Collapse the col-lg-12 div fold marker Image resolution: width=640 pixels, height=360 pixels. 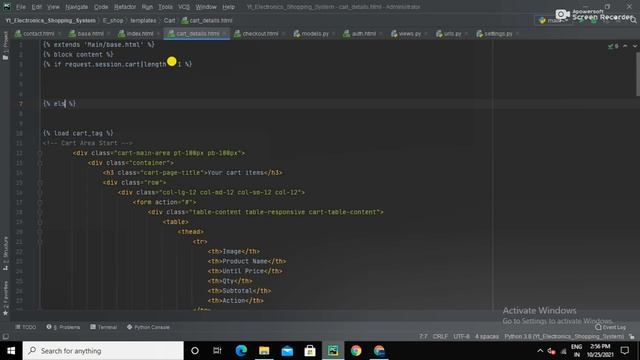coord(40,192)
